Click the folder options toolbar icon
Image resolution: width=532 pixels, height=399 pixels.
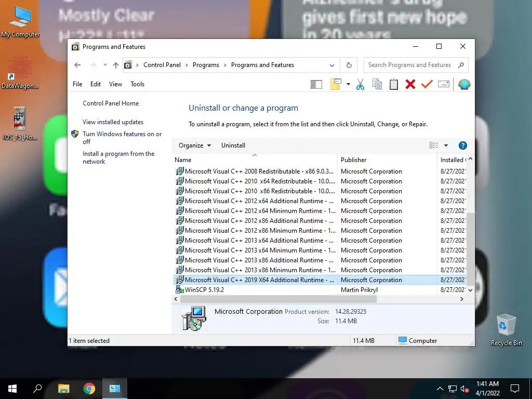pos(335,84)
